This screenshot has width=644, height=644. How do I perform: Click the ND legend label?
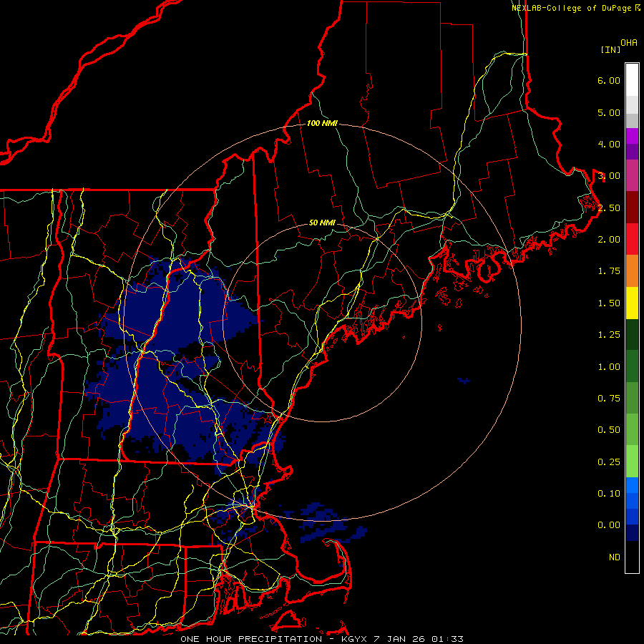[615, 557]
